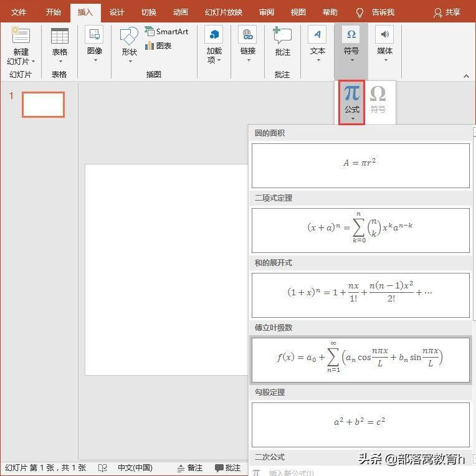476x476 pixels.
Task: Open the Media (媒体) group icon
Action: 384,35
